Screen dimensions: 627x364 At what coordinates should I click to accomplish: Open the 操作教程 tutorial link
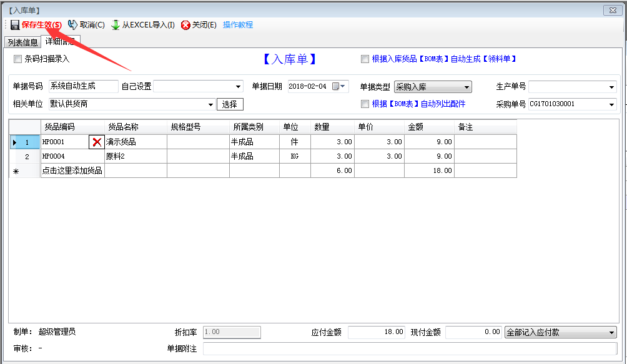pyautogui.click(x=238, y=25)
